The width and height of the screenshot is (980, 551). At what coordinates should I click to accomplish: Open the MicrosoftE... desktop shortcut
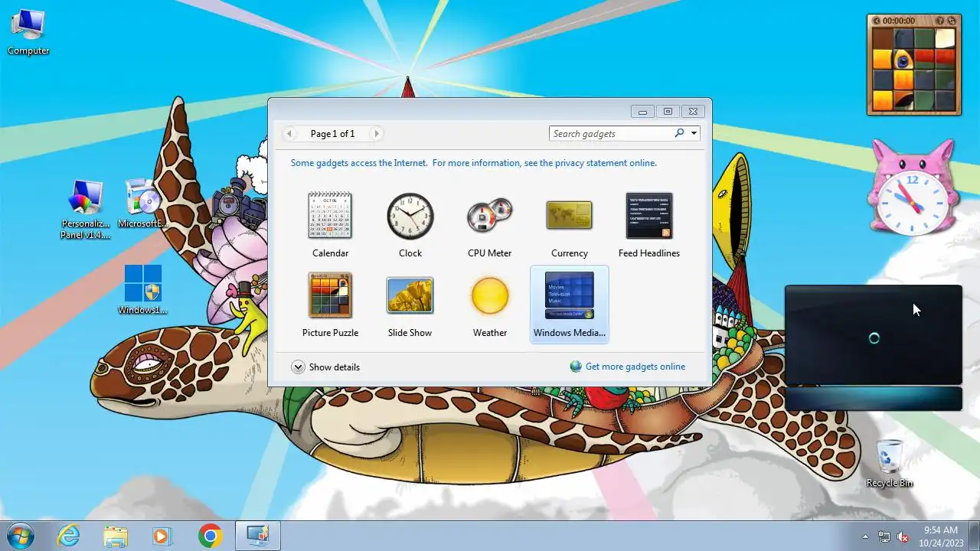pos(142,204)
